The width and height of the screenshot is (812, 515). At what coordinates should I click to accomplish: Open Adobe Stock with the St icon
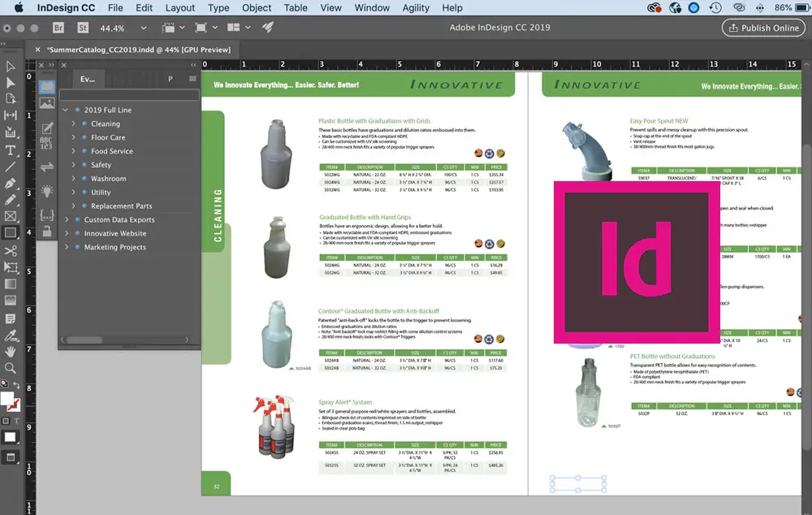[x=82, y=28]
